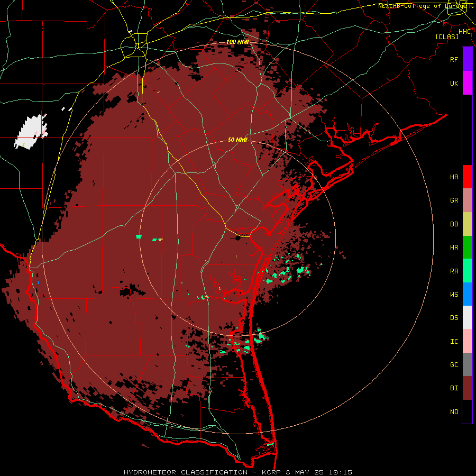Click the 'GC' legend label
Screen dimensions: 476x476
click(454, 365)
